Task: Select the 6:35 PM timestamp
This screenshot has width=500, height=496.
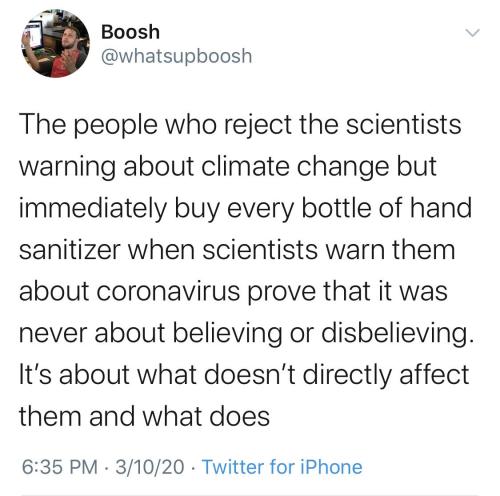Action: click(60, 467)
